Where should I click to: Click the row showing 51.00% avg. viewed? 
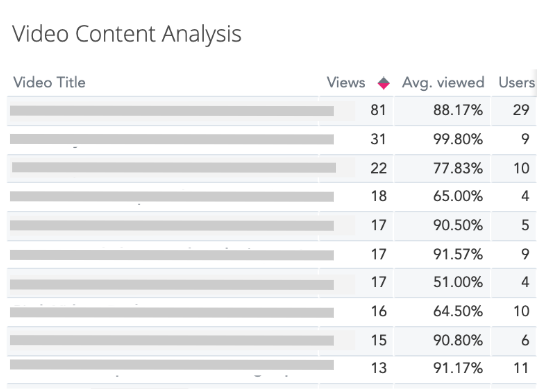[x=272, y=283]
